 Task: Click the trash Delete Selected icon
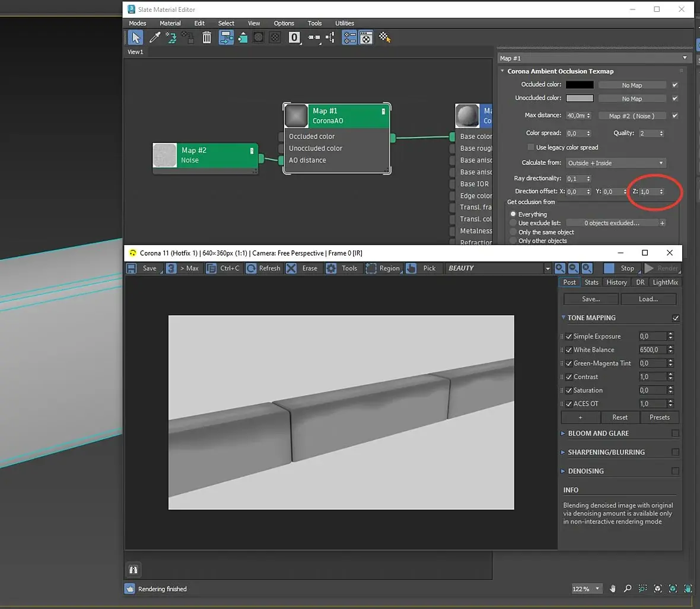pyautogui.click(x=206, y=38)
